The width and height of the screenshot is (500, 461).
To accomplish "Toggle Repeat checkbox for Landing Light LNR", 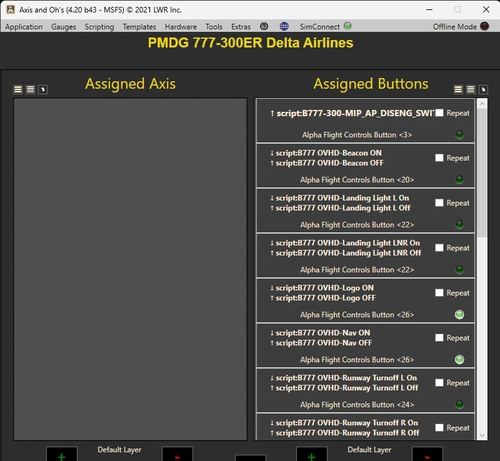I will 439,248.
